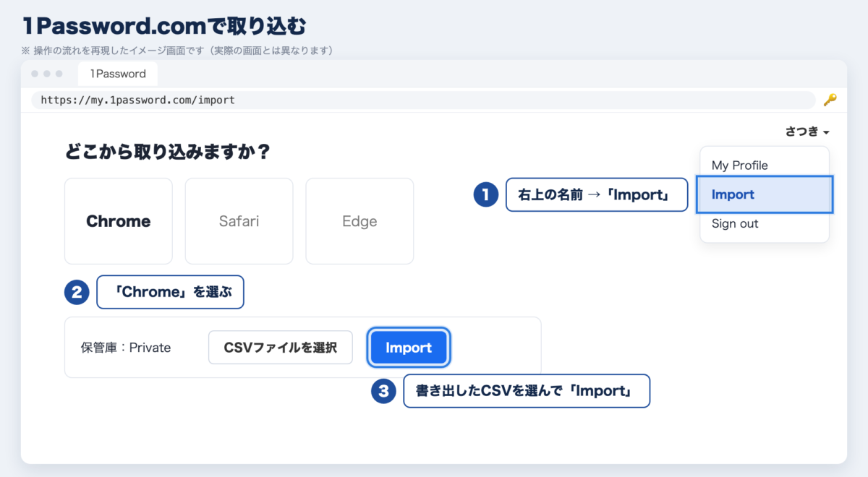Choose the Edge import source card

click(359, 221)
